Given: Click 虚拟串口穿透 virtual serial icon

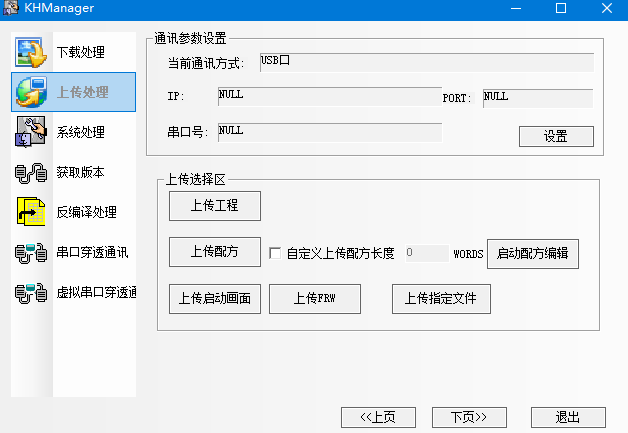Looking at the screenshot, I should (31, 292).
